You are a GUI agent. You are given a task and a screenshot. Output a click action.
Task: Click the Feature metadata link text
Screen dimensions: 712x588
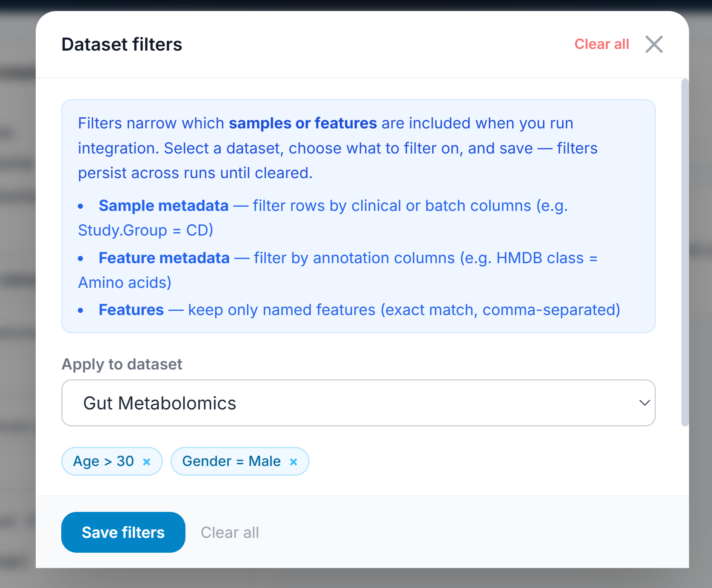pos(164,258)
